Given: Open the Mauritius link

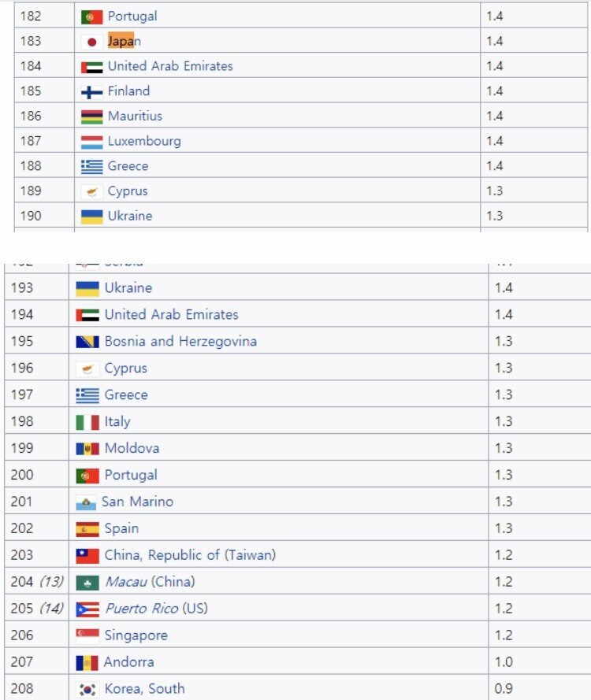Looking at the screenshot, I should [135, 116].
